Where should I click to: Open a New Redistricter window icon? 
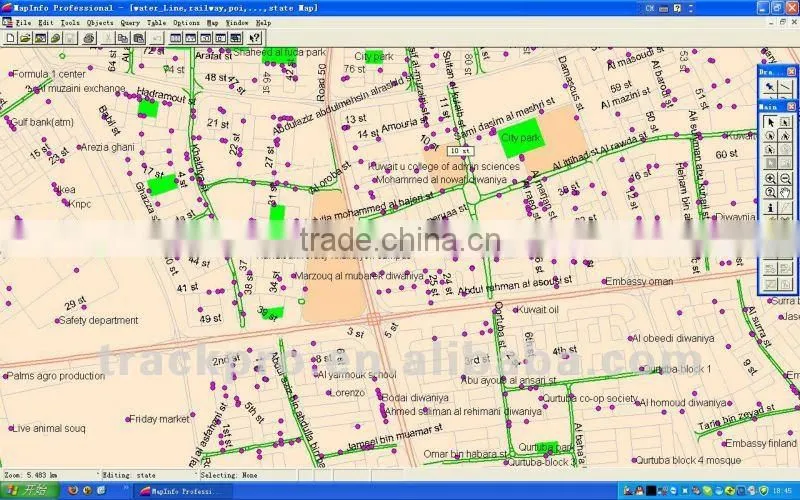235,38
